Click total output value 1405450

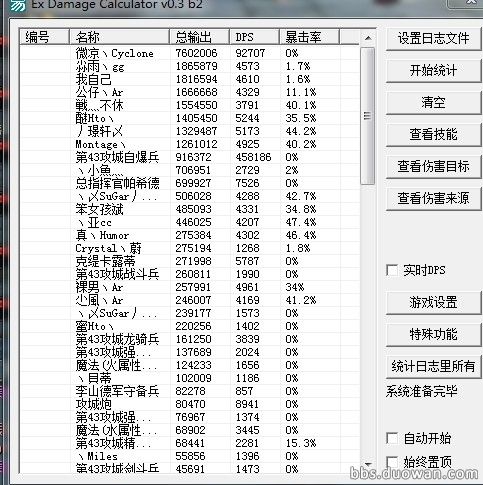[196, 118]
